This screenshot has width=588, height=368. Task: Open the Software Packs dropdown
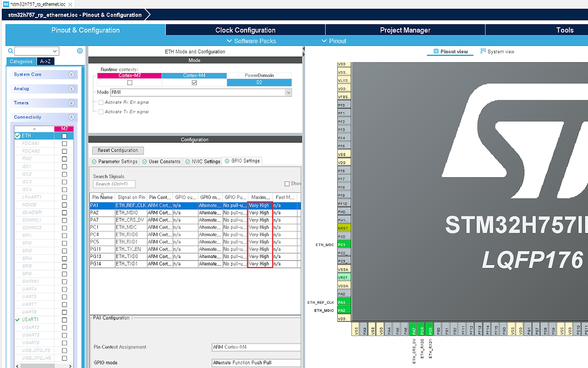[251, 41]
